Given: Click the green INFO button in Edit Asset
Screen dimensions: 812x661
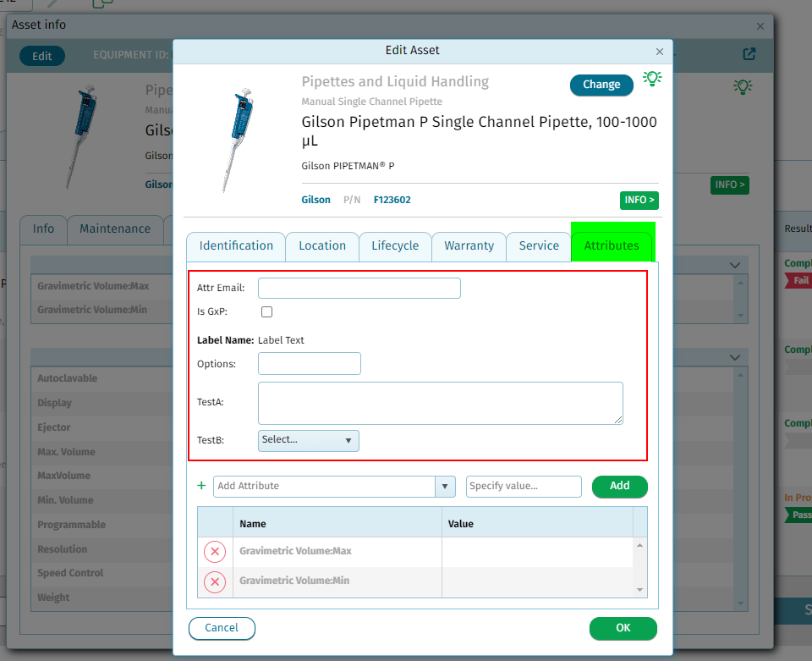Looking at the screenshot, I should [x=639, y=201].
